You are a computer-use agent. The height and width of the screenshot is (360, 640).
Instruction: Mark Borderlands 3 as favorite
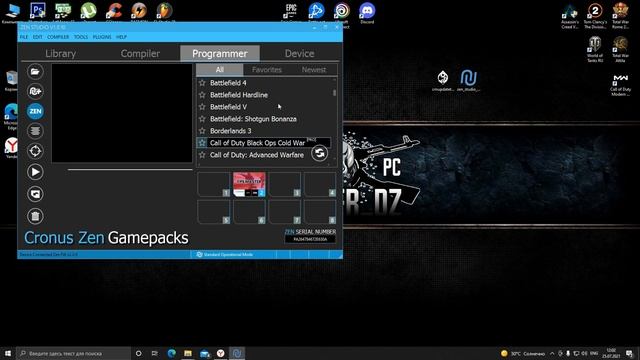click(x=202, y=131)
